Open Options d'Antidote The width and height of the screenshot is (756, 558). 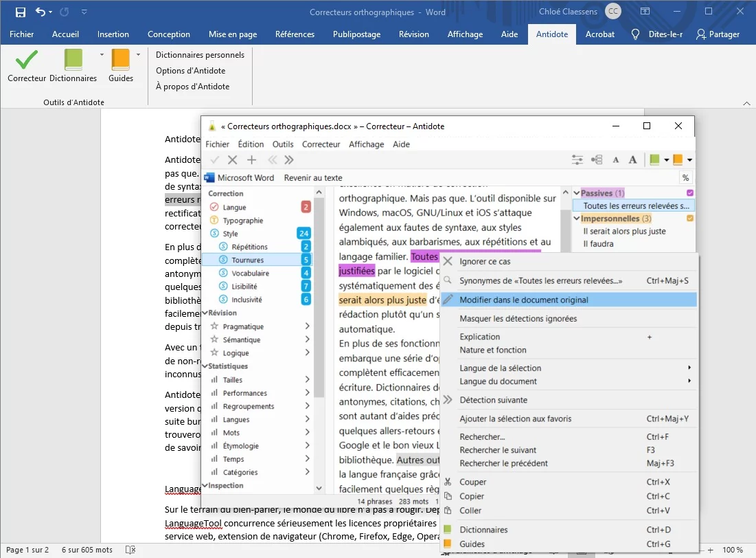click(x=190, y=71)
